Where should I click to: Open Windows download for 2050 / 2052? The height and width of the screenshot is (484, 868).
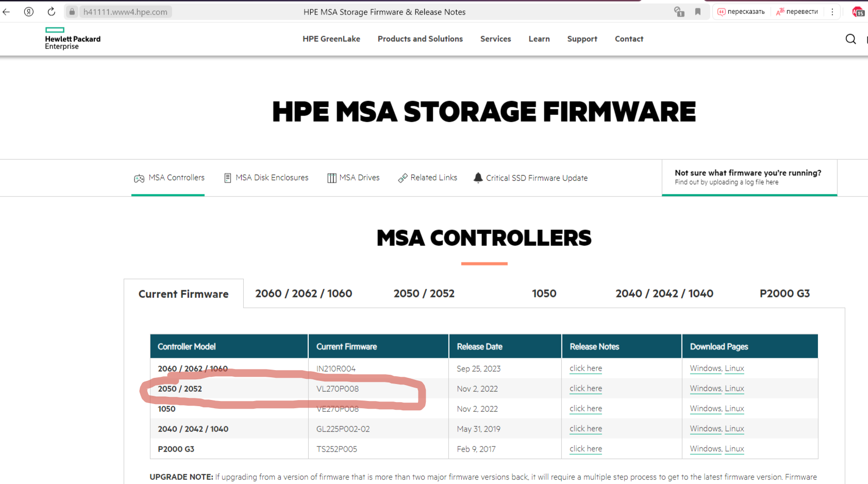(706, 389)
